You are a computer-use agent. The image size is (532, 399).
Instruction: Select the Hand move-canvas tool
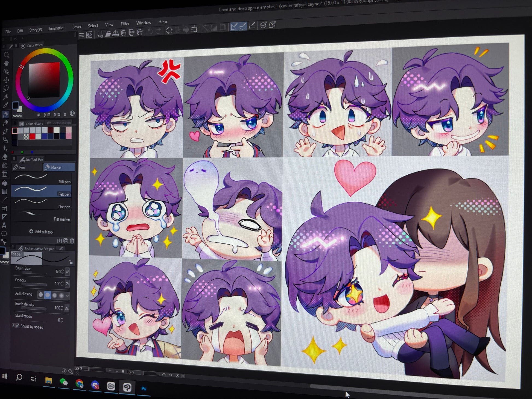click(6, 63)
